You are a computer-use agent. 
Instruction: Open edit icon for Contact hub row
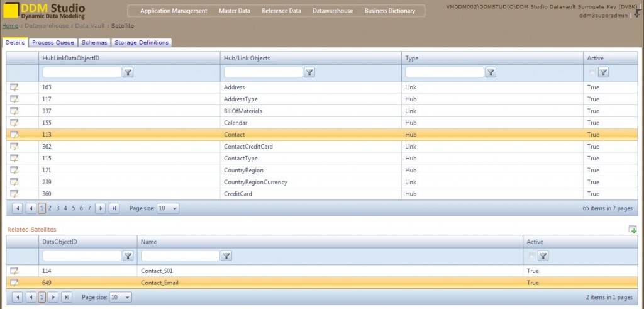point(14,135)
